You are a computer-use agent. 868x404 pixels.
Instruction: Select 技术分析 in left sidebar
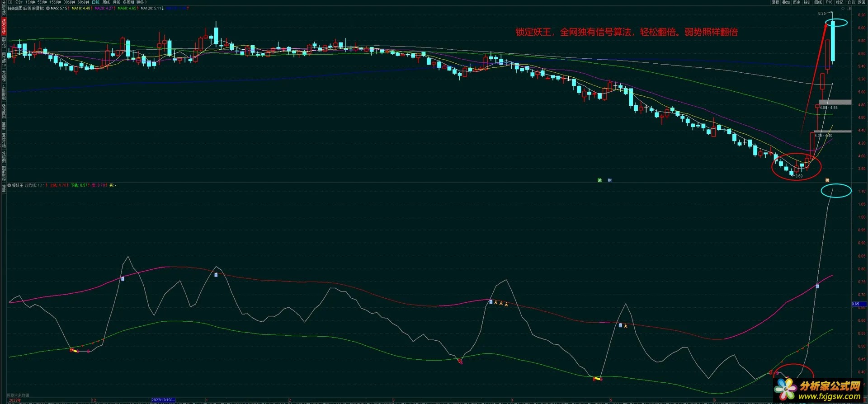(x=4, y=27)
